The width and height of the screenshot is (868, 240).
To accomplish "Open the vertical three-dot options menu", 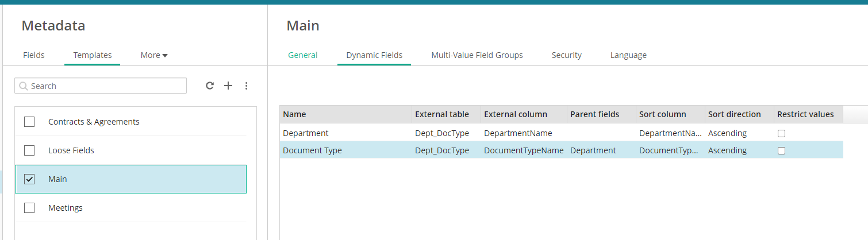I will [247, 86].
